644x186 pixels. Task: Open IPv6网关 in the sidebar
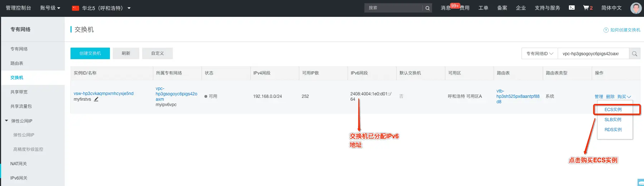tap(19, 178)
